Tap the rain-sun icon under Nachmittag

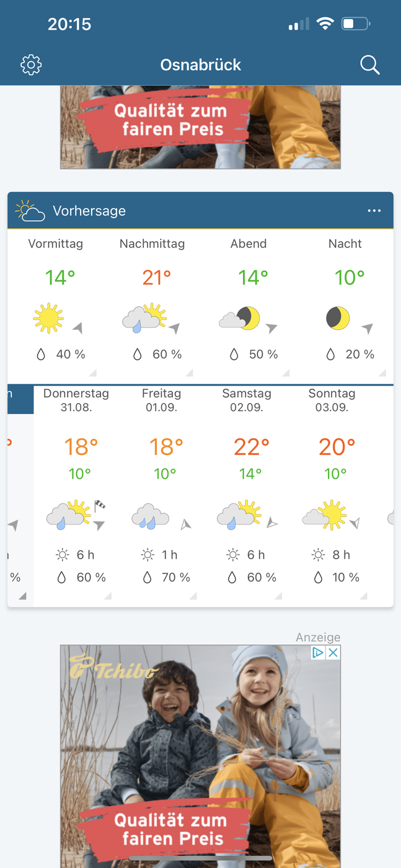point(144,319)
